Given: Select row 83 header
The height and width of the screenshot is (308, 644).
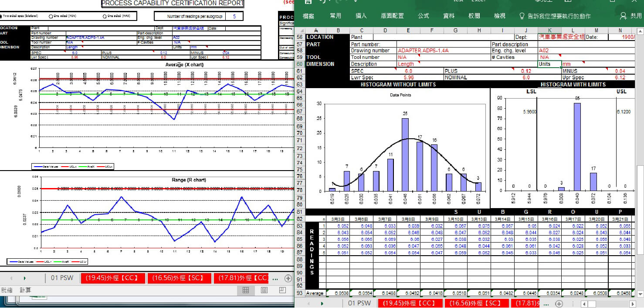Looking at the screenshot, I should tap(300, 226).
